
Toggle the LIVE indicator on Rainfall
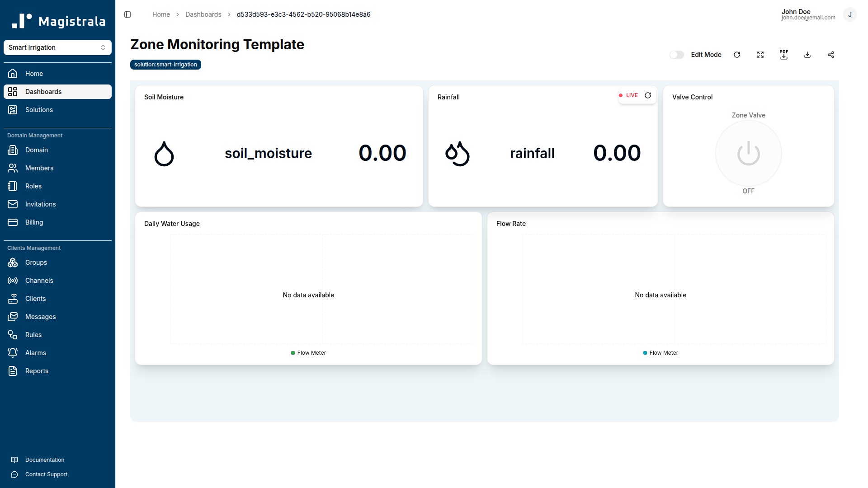click(629, 95)
